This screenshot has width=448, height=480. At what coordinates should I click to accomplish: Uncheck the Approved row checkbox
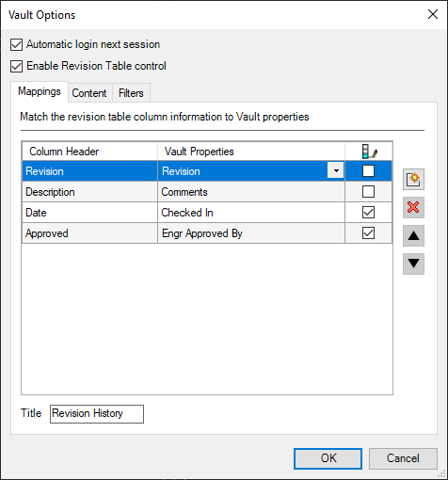[368, 233]
